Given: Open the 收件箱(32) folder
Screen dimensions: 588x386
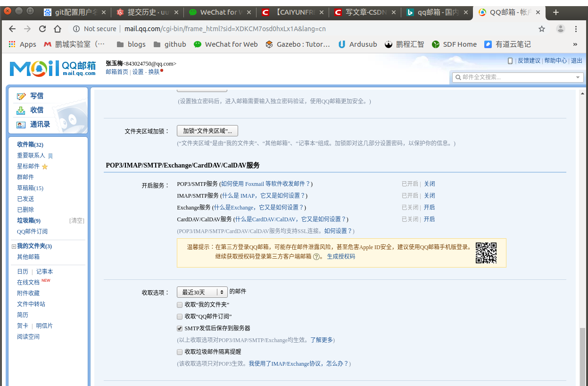Looking at the screenshot, I should (x=30, y=145).
